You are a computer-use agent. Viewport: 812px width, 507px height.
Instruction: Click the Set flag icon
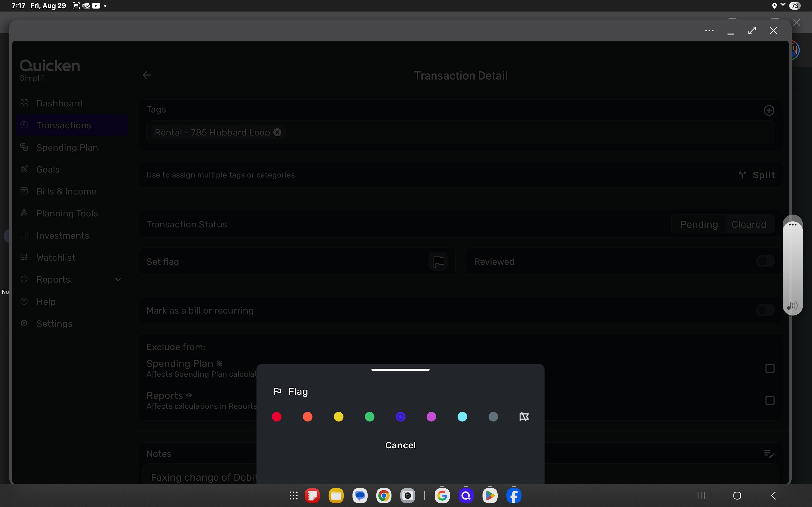[438, 261]
